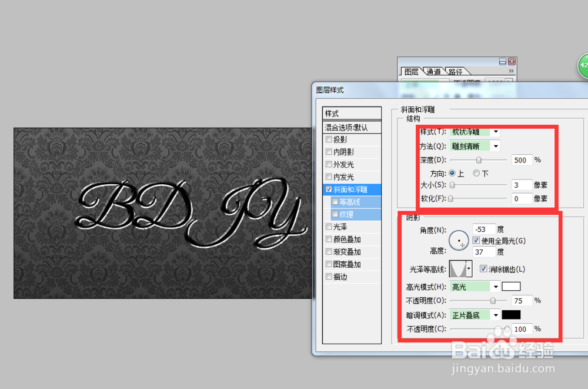588x389 pixels.
Task: Select 混合选项:默认 blending options entry
Action: coord(352,128)
